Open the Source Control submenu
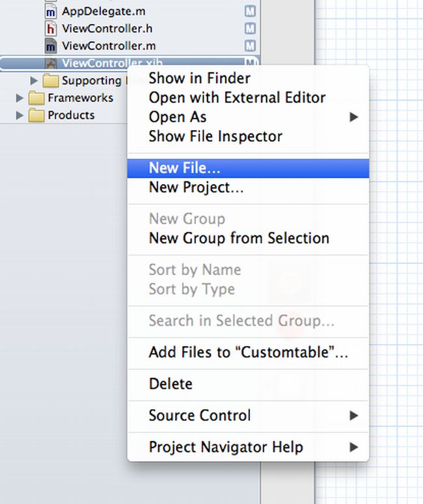Viewport: 423px width, 504px height. [200, 416]
